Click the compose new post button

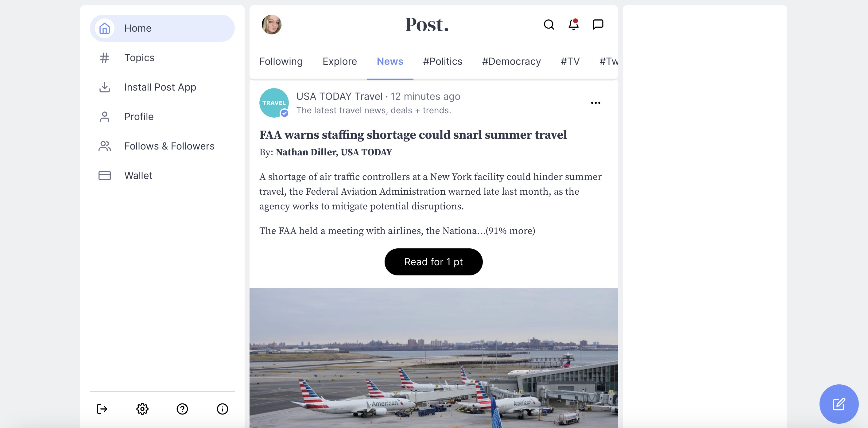[839, 404]
